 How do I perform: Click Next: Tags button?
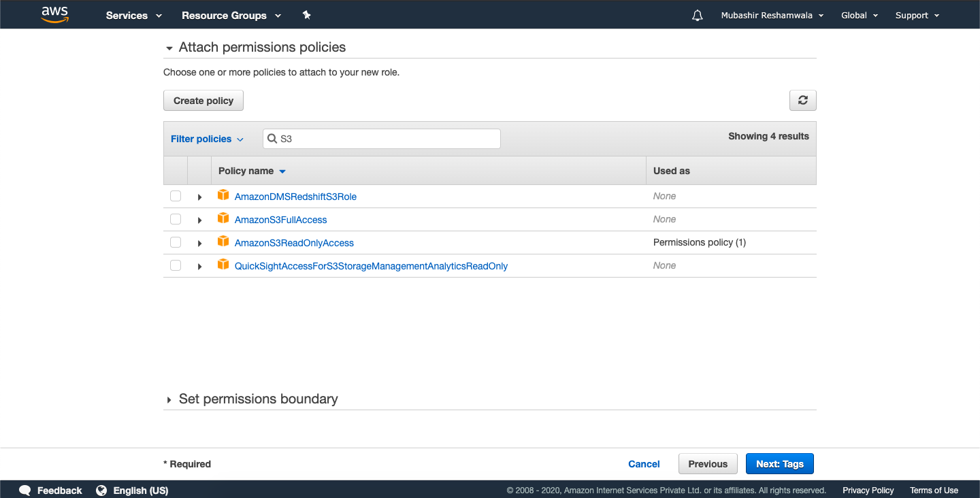pyautogui.click(x=780, y=464)
